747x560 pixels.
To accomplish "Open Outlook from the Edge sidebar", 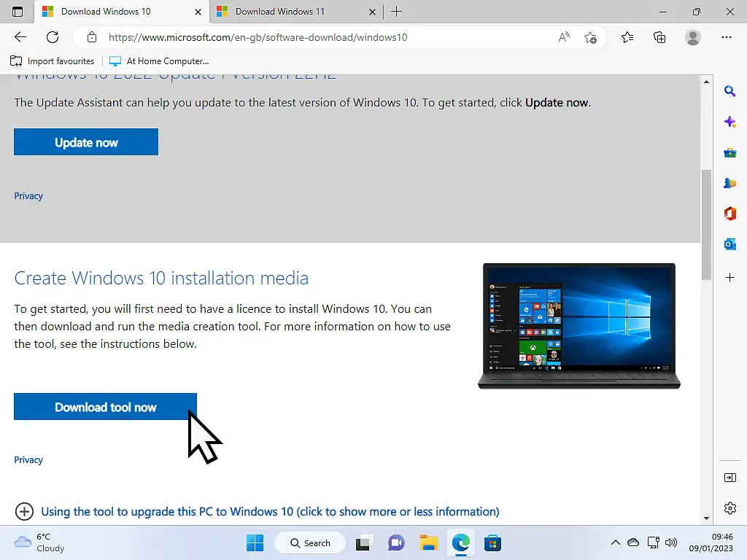I will [x=729, y=244].
